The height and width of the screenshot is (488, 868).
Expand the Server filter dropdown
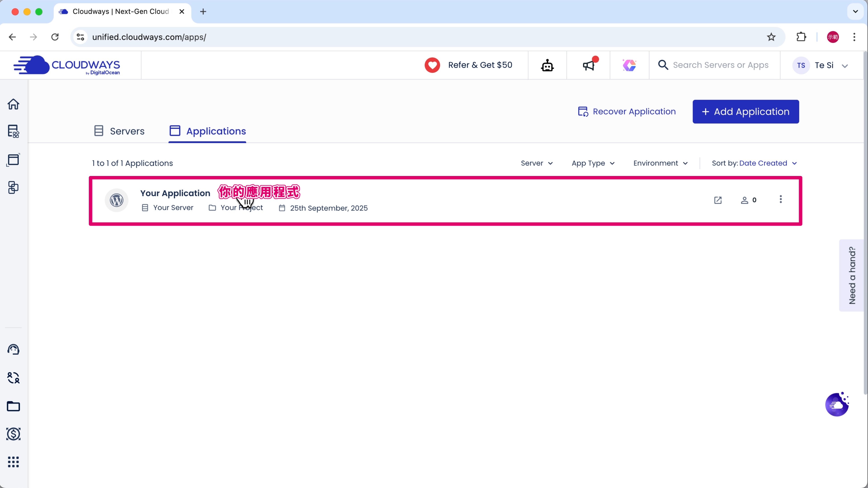536,163
